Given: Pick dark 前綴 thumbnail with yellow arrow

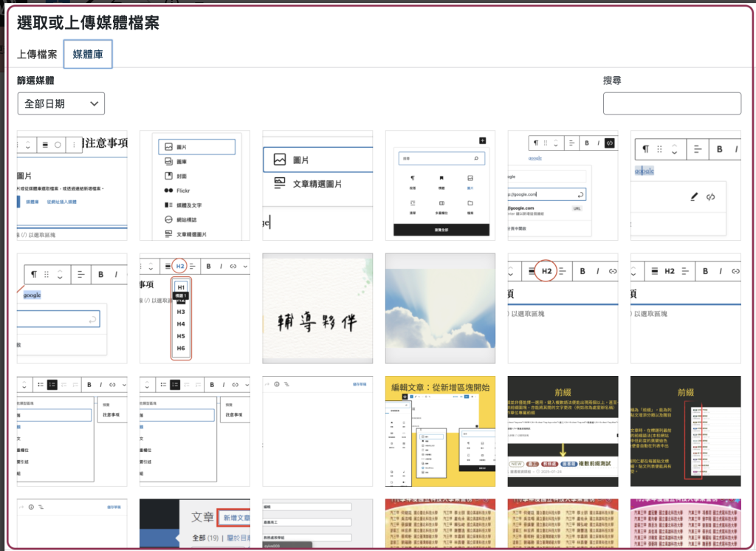Looking at the screenshot, I should 563,431.
